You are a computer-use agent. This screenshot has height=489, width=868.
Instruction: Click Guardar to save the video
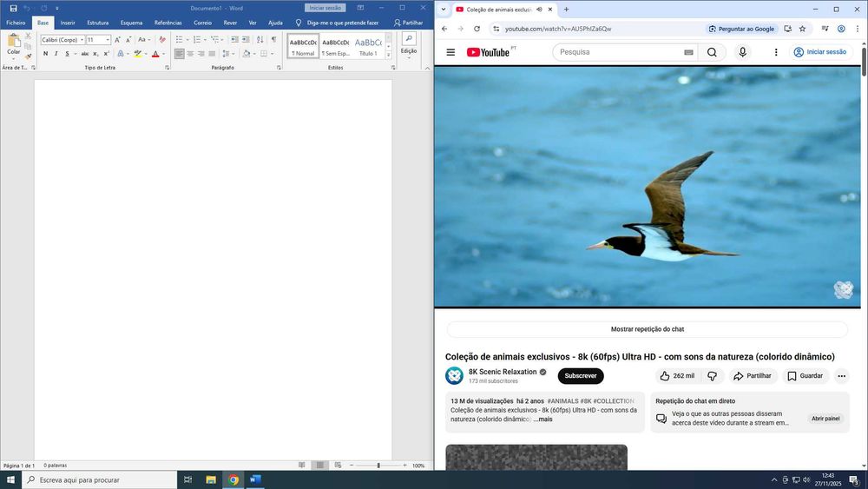[x=806, y=376]
